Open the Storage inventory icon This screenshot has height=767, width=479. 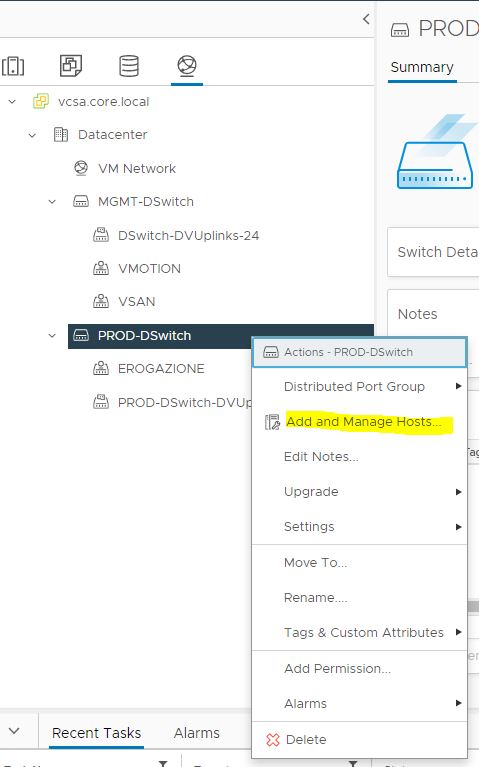129,66
